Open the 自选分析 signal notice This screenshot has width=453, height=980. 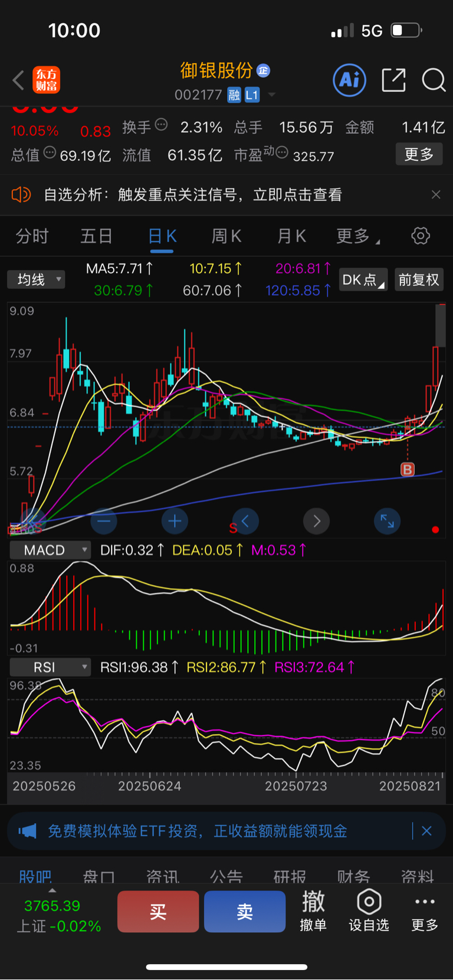(x=193, y=194)
